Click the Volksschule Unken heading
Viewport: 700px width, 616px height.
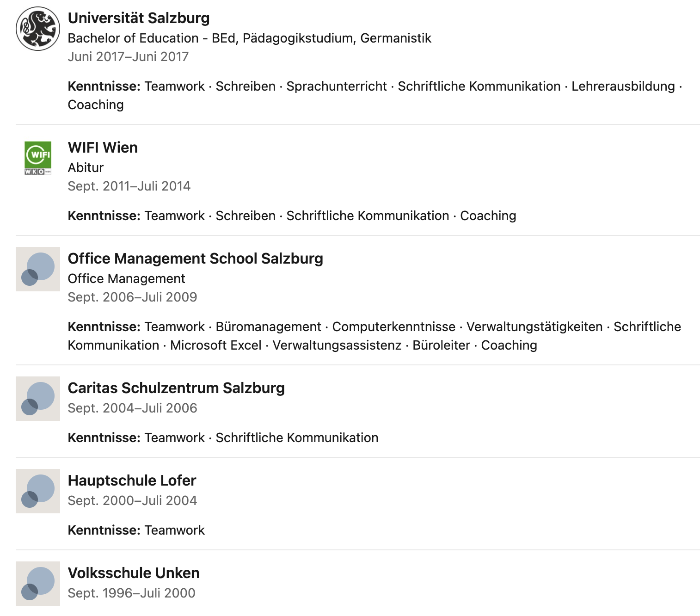pos(134,573)
